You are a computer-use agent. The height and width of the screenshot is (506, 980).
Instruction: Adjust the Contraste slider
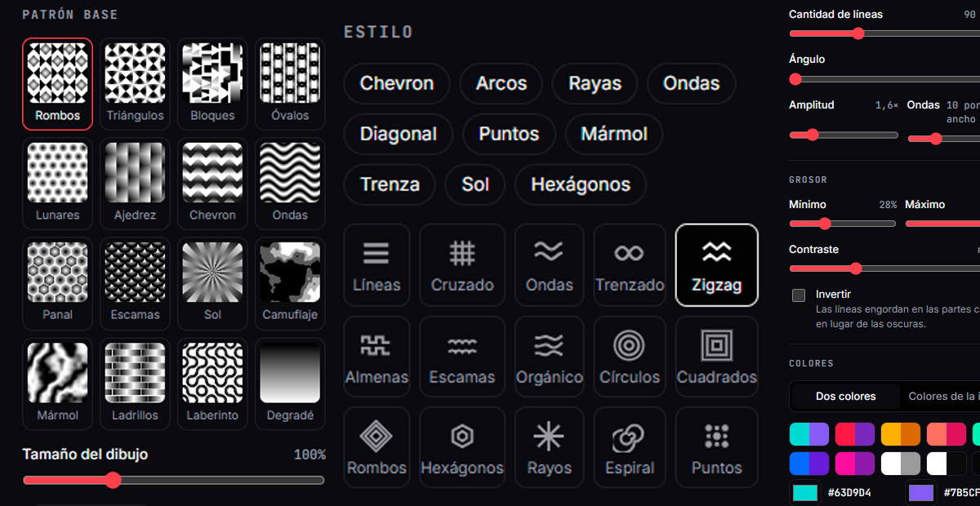[x=884, y=268]
